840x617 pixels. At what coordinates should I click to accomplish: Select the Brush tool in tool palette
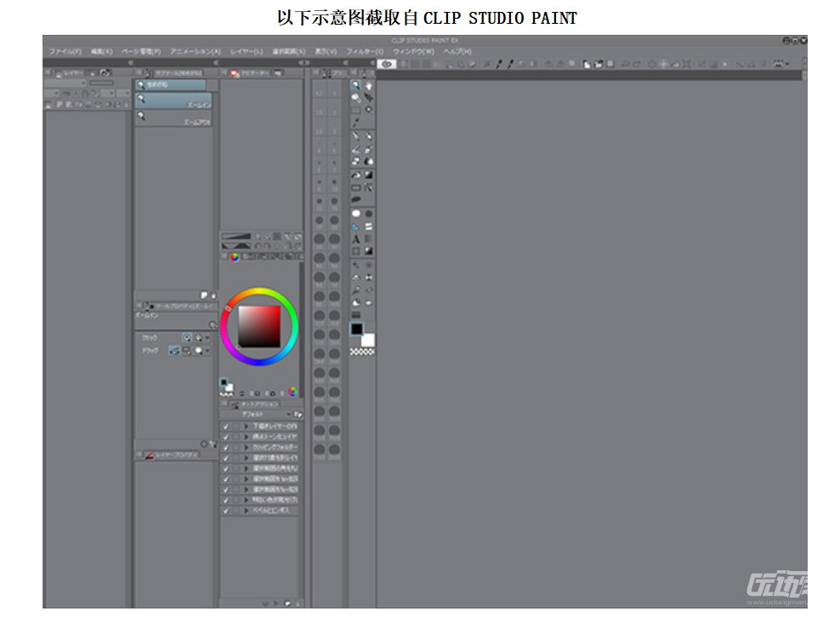coord(355,150)
